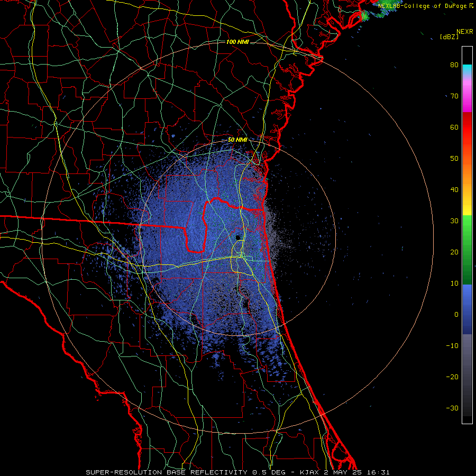Click the [dBZ] unit label

449,36
